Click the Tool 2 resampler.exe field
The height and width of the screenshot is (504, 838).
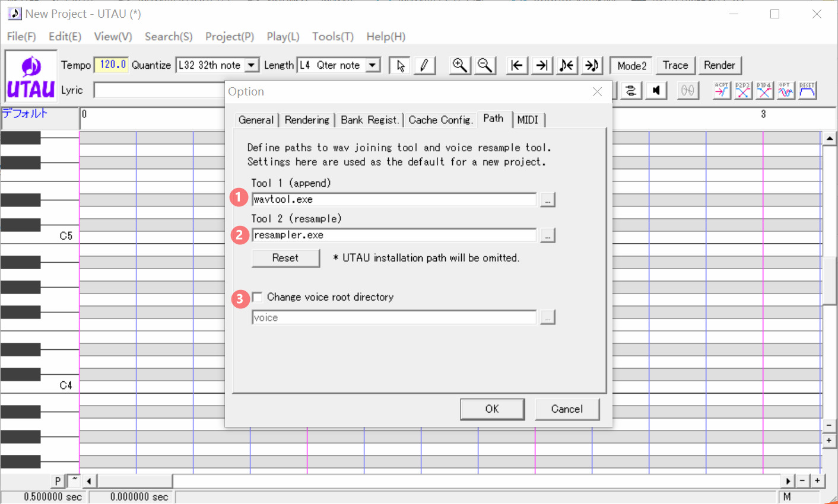[x=394, y=235]
